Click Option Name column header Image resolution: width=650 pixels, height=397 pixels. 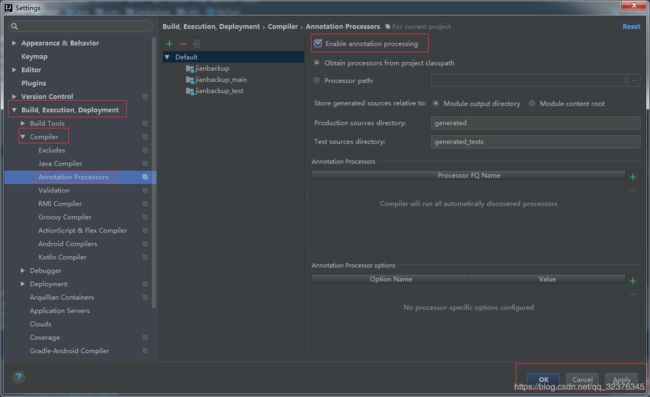pos(391,279)
